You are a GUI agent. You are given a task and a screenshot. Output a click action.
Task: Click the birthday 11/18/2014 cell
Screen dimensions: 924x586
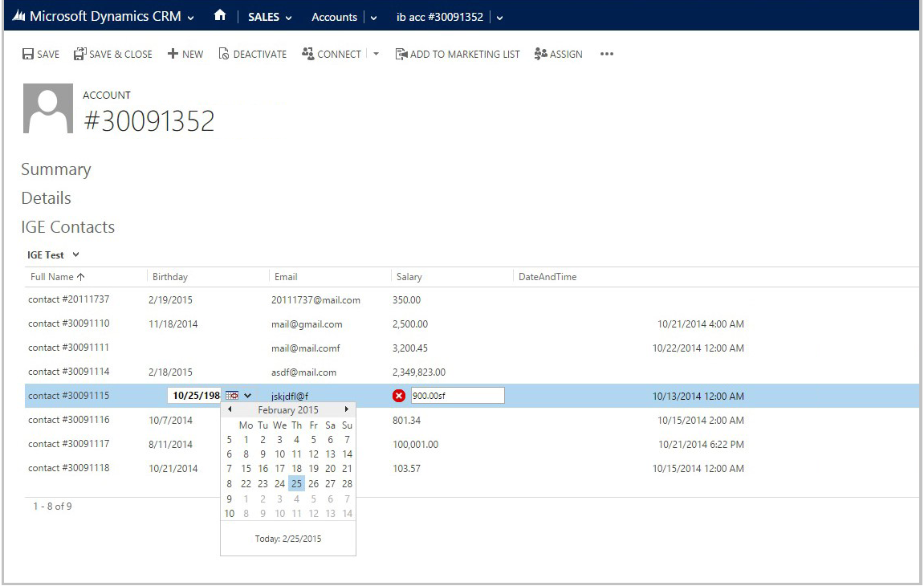(x=173, y=324)
